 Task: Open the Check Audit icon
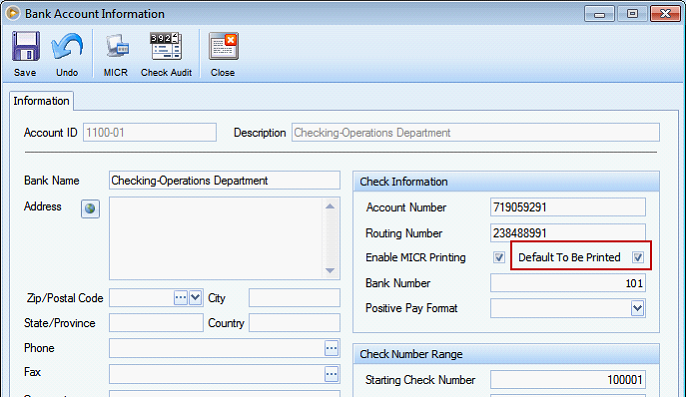pos(166,46)
